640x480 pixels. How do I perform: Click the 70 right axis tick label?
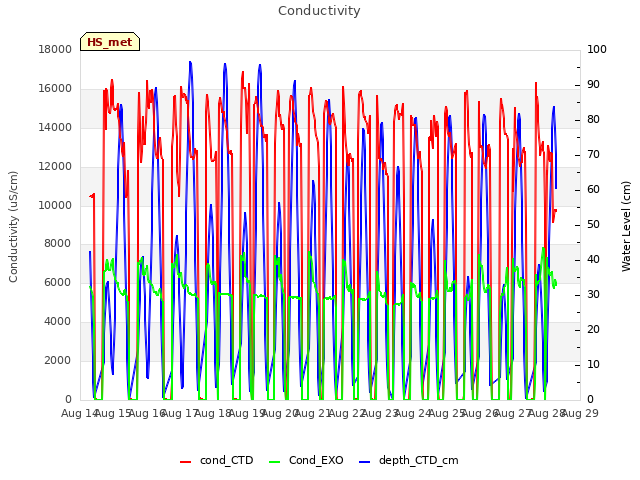pos(593,155)
